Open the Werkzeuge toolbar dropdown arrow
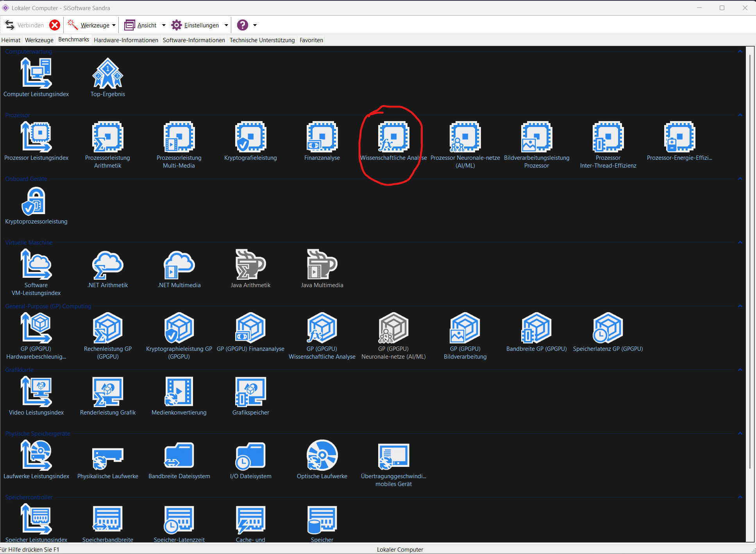 (114, 25)
